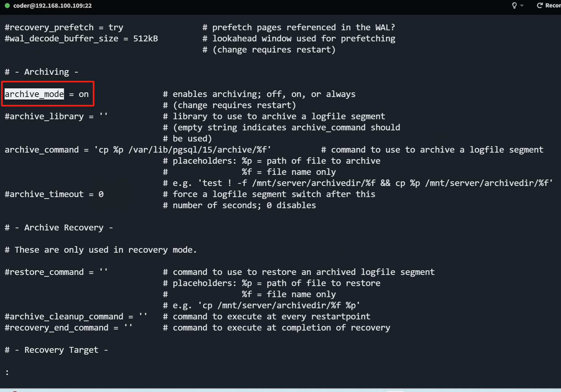561x392 pixels.
Task: Click the green connection status dot
Action: click(7, 6)
